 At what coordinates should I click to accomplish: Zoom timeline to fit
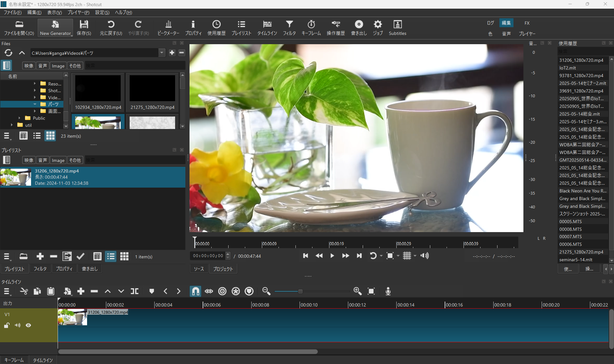(371, 291)
